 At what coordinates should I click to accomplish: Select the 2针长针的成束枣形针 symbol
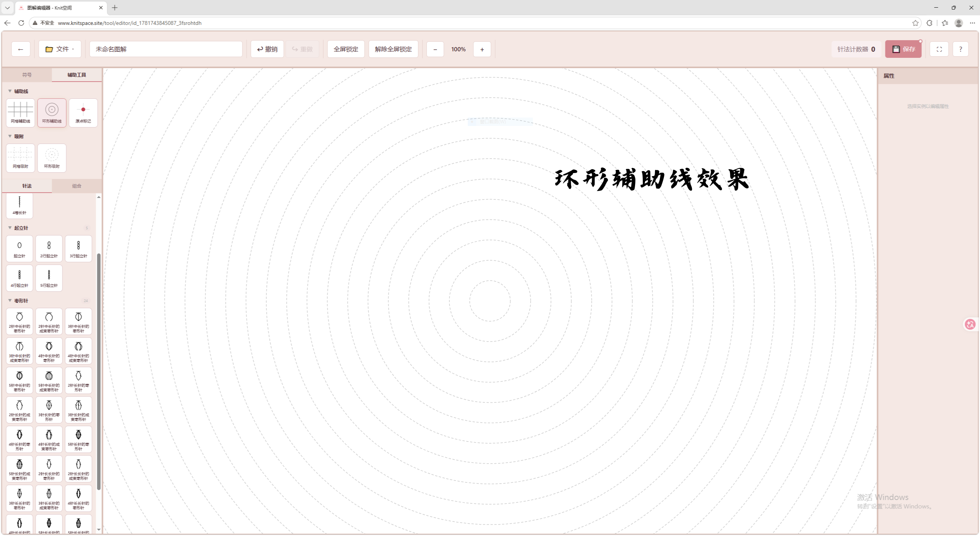coord(20,410)
